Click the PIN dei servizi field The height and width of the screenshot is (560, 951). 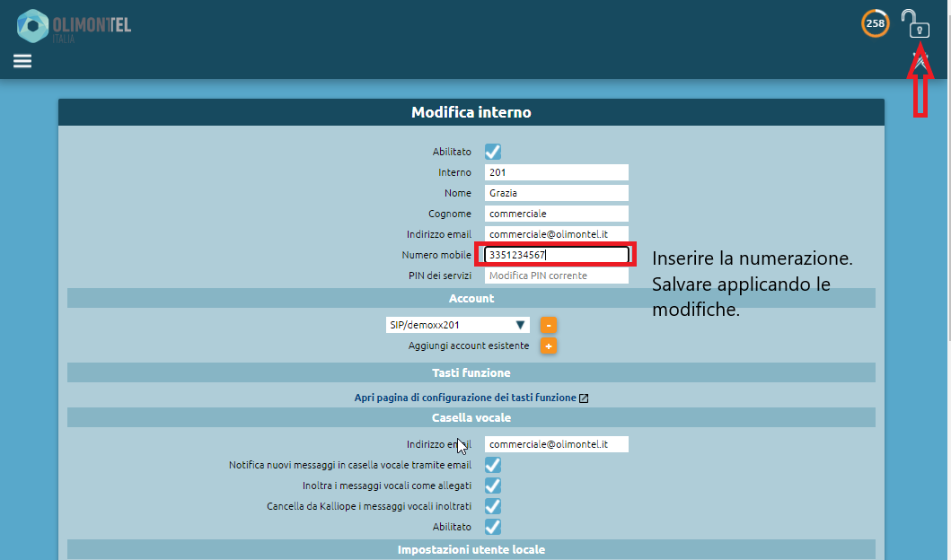556,276
